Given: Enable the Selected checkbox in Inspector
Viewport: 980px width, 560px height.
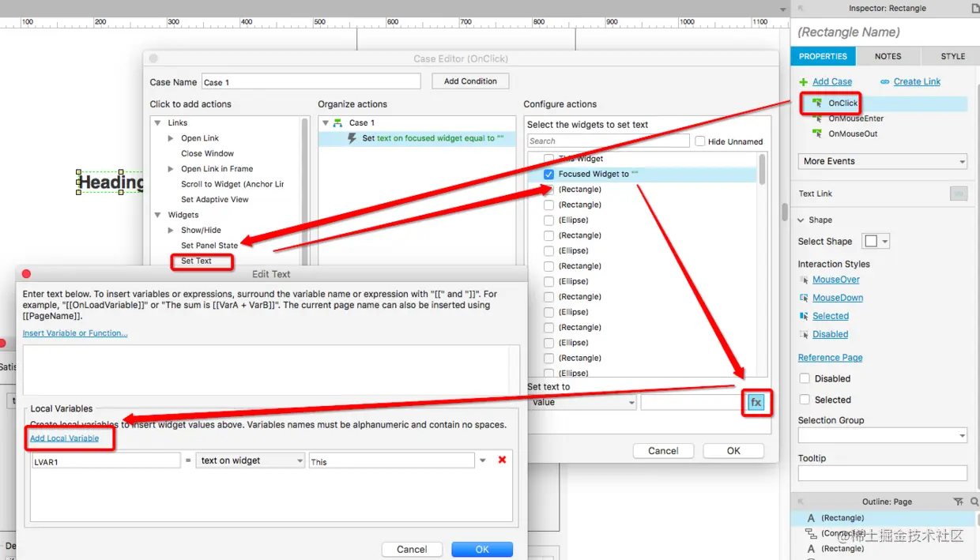Looking at the screenshot, I should (805, 400).
